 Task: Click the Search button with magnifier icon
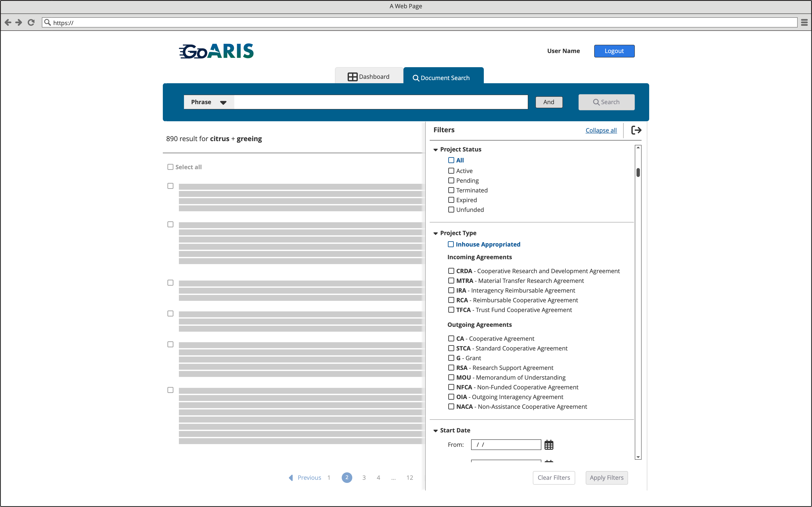coord(606,102)
